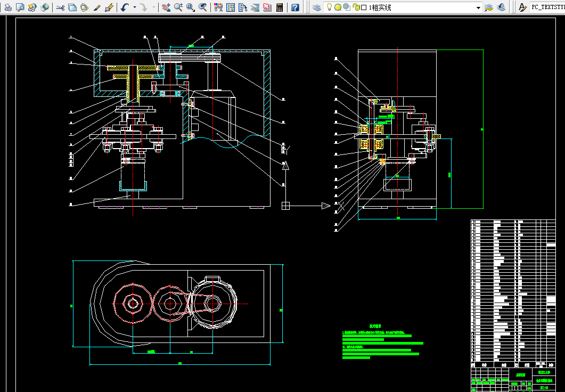Open the QuickCalc calculator
Viewport: 565px width, 392px height.
[279, 7]
